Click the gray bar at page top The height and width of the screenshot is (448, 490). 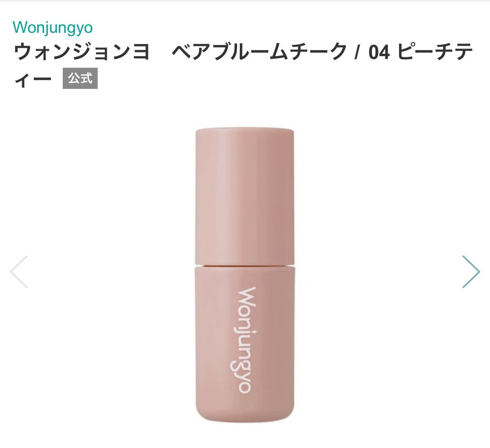245,1
